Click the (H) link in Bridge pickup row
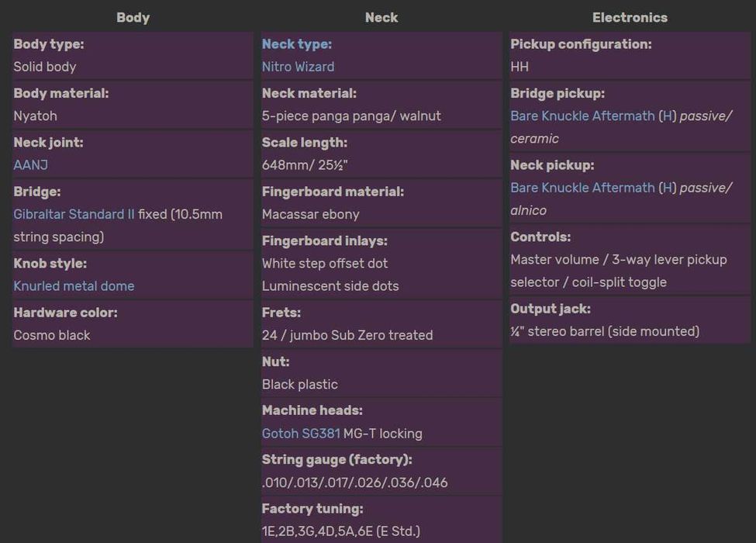756x543 pixels. click(x=667, y=116)
